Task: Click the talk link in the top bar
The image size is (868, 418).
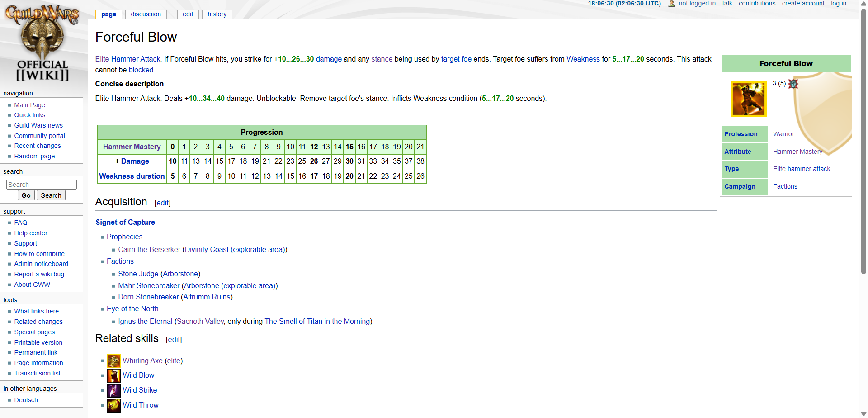Action: [727, 4]
